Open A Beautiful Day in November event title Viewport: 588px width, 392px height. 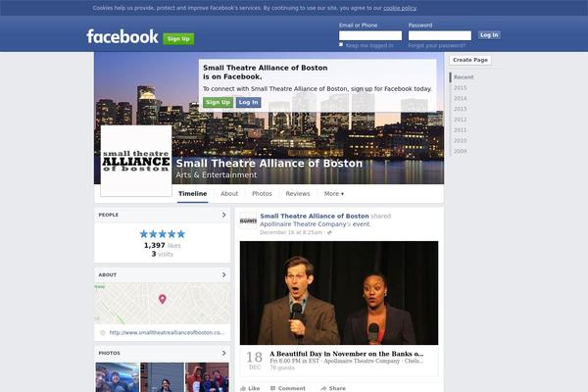tap(347, 354)
